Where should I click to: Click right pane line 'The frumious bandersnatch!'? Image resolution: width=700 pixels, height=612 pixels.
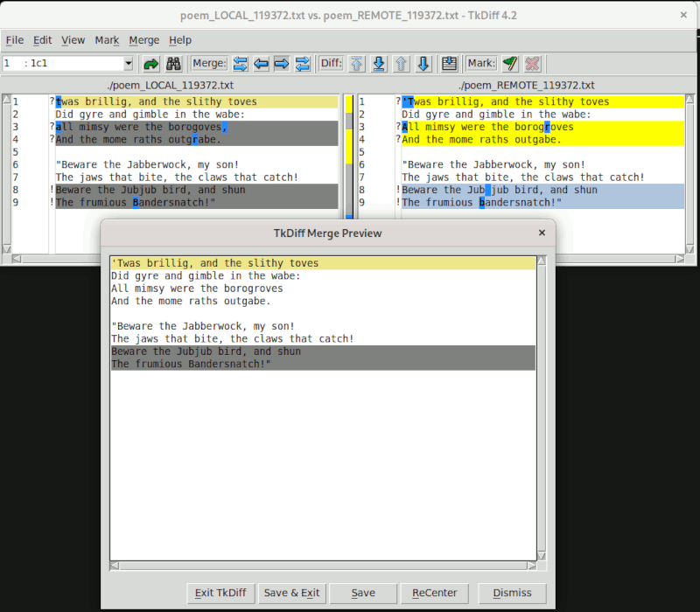(542, 203)
